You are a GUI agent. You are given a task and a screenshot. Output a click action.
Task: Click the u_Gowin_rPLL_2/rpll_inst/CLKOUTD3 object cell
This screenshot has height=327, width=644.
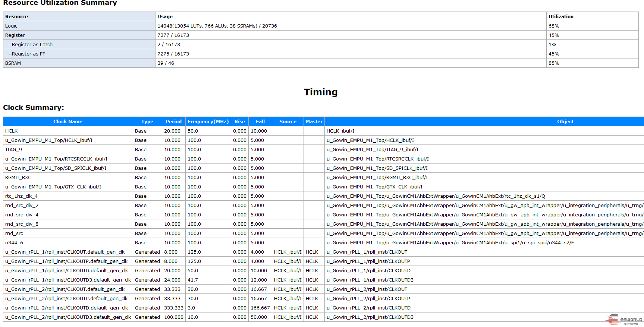484,317
